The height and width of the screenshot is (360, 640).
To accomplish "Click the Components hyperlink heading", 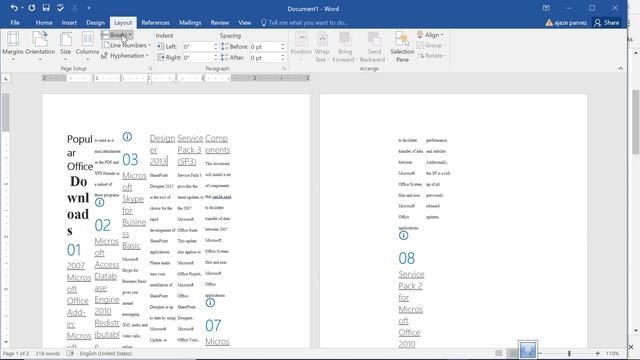I will (x=217, y=144).
